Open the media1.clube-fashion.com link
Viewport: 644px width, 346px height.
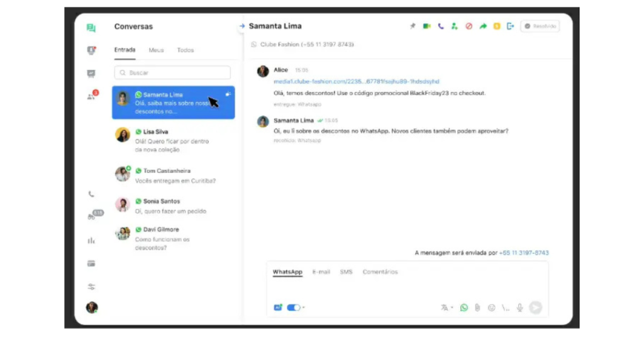coord(356,81)
